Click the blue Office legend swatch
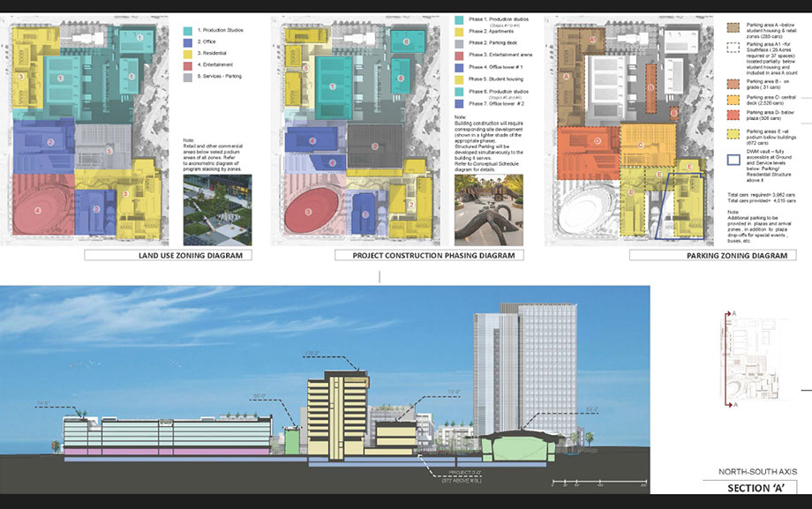This screenshot has width=812, height=509. (189, 42)
